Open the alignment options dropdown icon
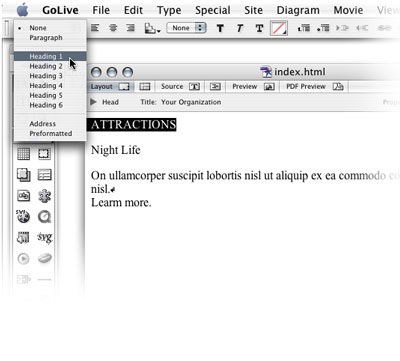This screenshot has width=400, height=361. tap(152, 29)
